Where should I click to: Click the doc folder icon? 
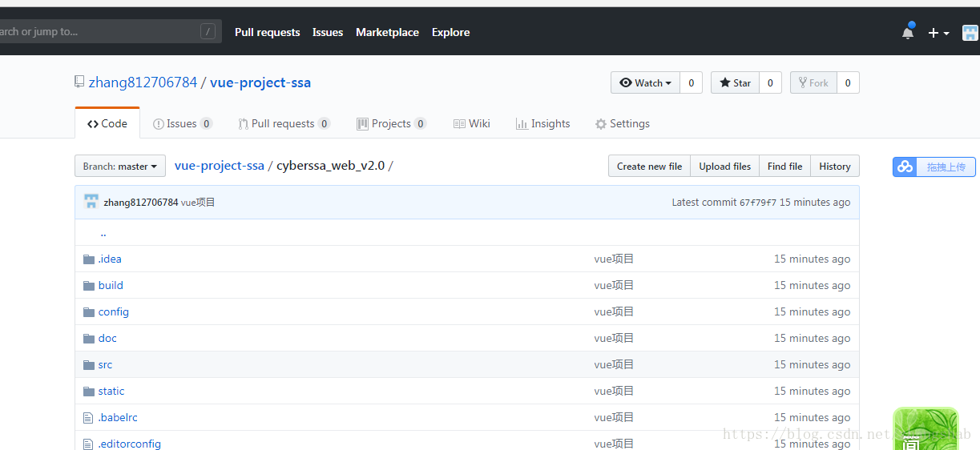click(89, 338)
